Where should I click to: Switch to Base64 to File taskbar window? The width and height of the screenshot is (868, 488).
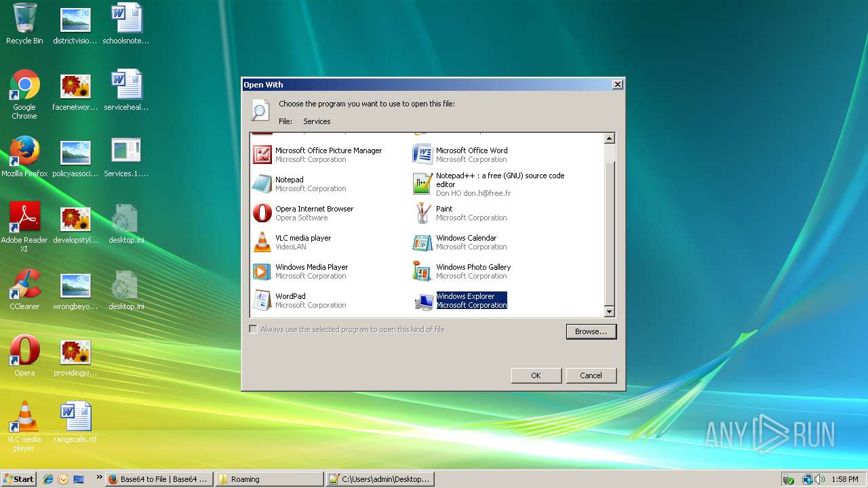tap(159, 479)
